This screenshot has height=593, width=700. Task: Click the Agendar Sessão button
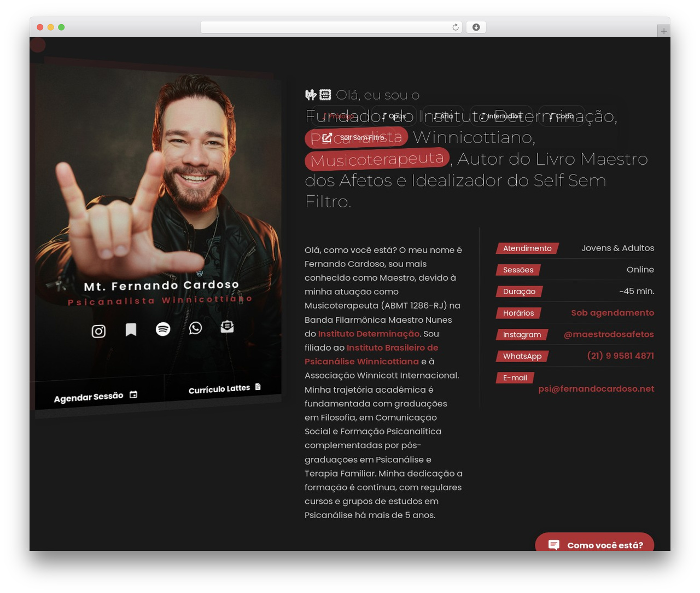click(96, 396)
